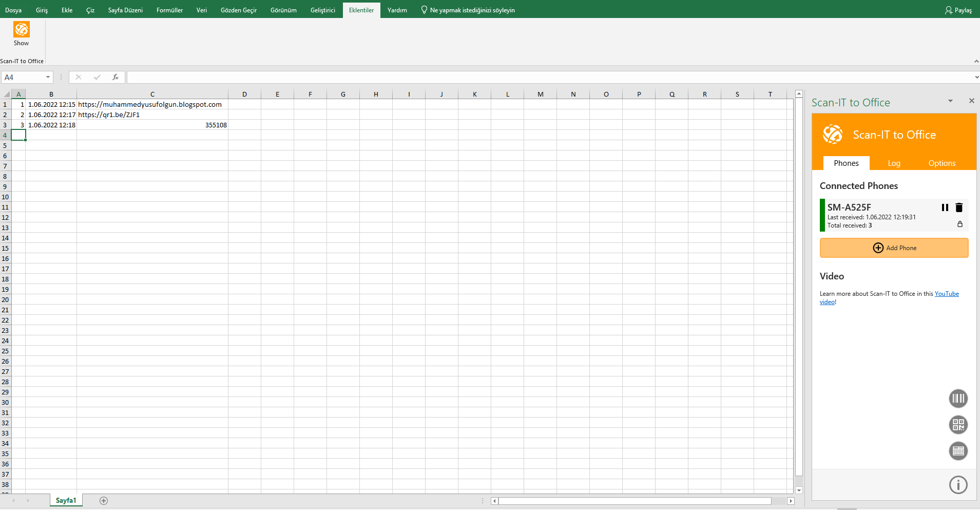The width and height of the screenshot is (980, 510).
Task: Click the Scan-IT to Office Show icon
Action: click(x=22, y=34)
